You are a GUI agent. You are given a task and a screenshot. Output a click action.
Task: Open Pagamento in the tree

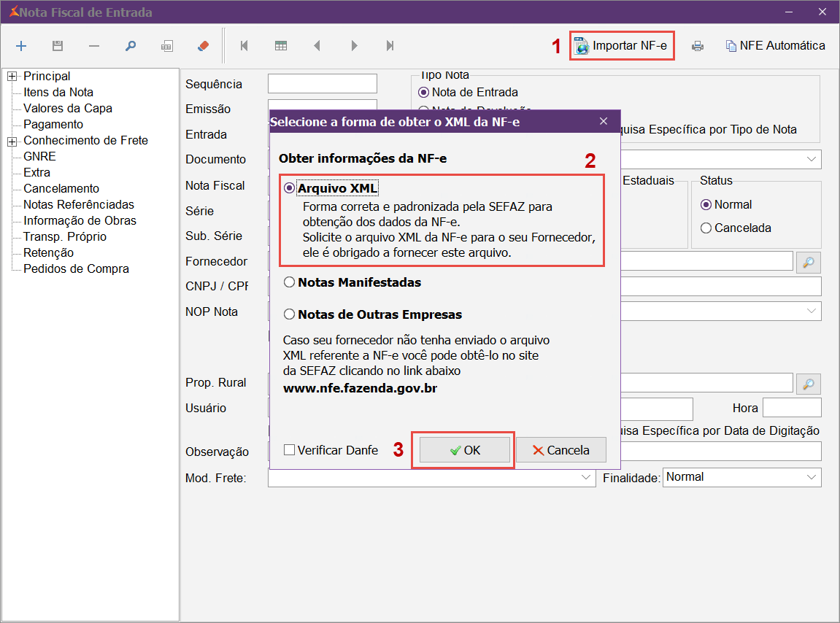[x=53, y=124]
